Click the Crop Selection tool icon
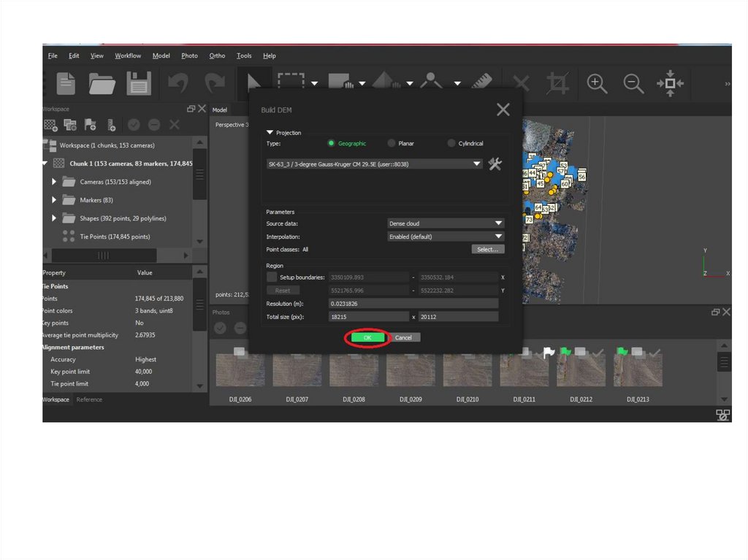 (558, 83)
